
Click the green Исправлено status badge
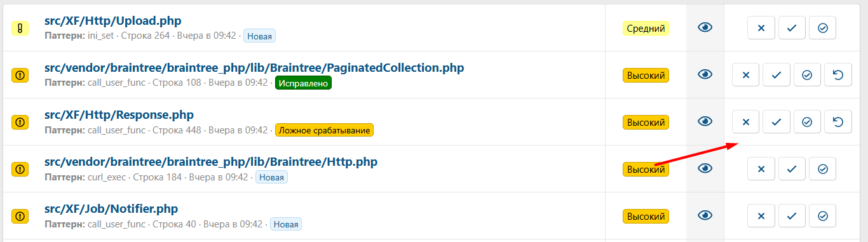tap(304, 83)
